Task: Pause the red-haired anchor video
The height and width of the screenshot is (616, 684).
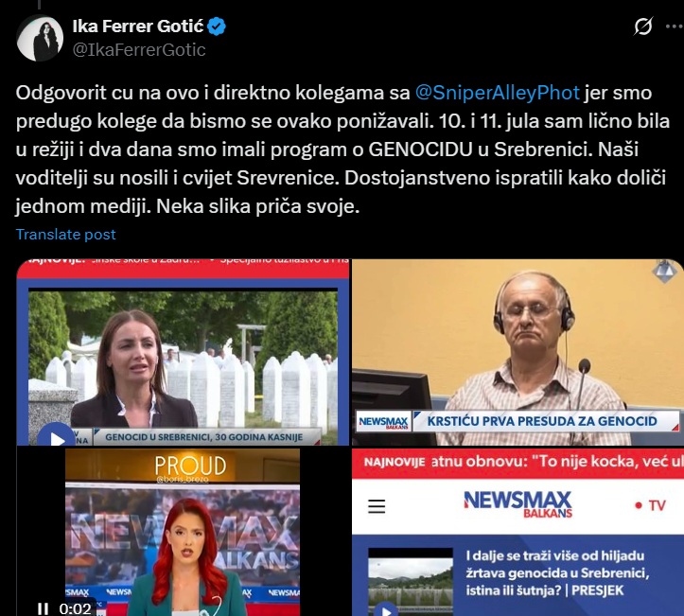Action: pos(43,608)
